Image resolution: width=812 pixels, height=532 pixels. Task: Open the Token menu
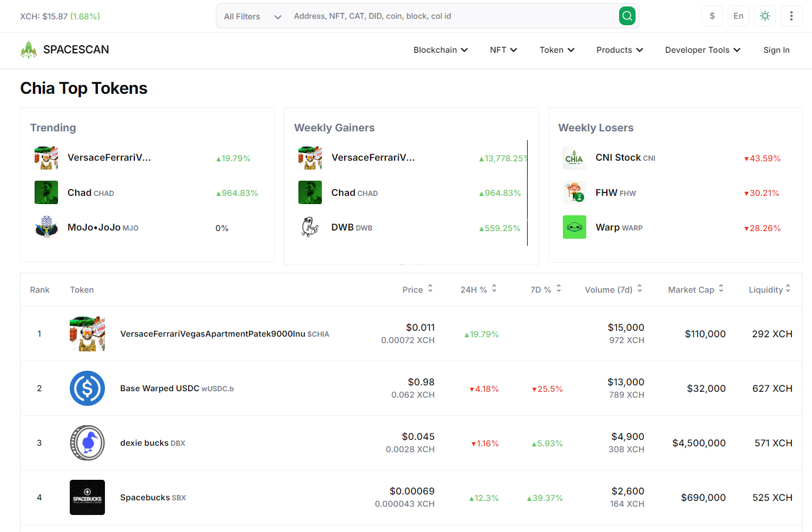pos(557,50)
